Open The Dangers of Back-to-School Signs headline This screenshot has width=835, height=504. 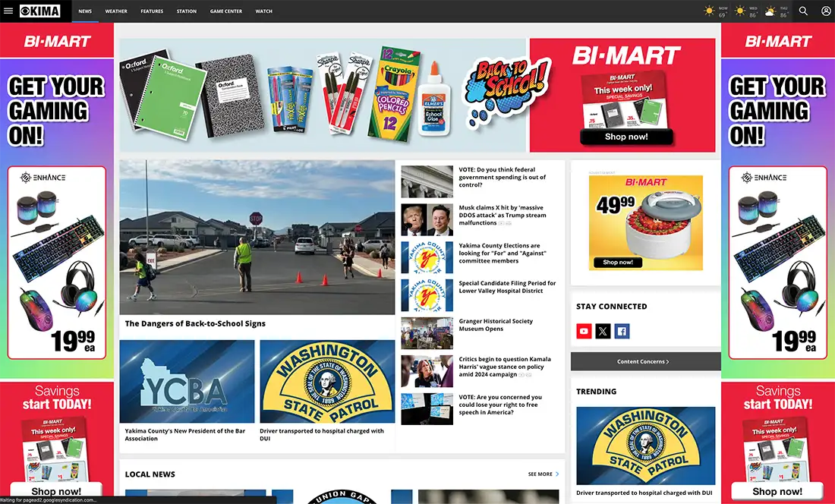coord(195,323)
